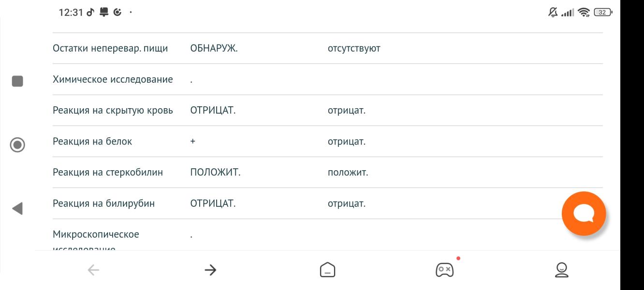Tap the battery indicator in status bar
The image size is (644, 290).
[x=604, y=13]
